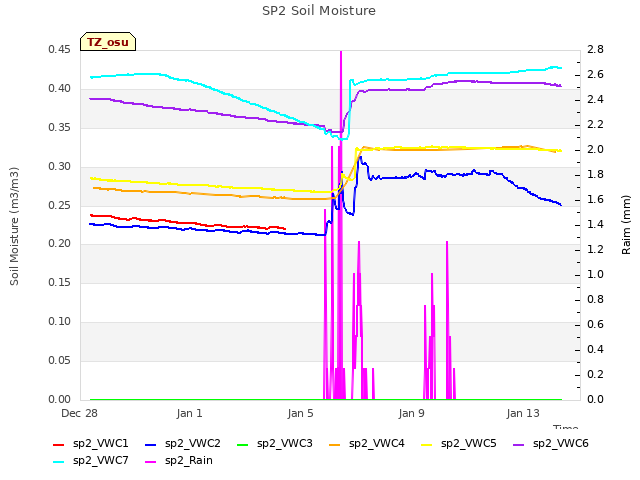This screenshot has height=480, width=640.
Task: Click the Jan 9 x-axis tick label
Action: point(411,413)
